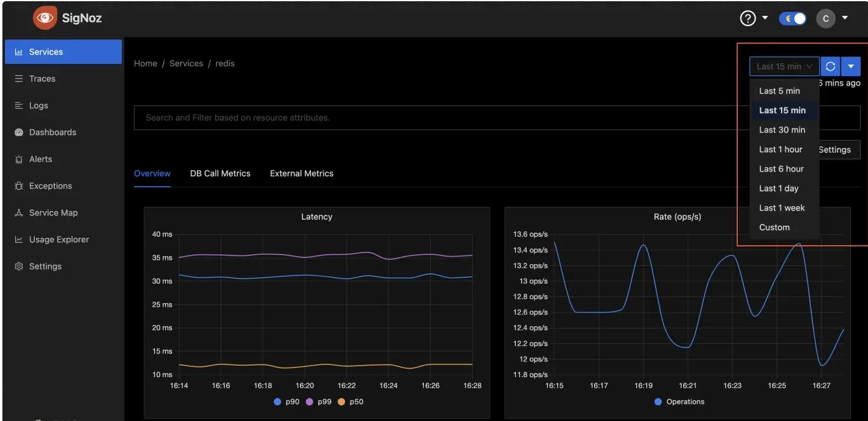Click the Logs lines icon
This screenshot has height=421, width=868.
(x=19, y=105)
